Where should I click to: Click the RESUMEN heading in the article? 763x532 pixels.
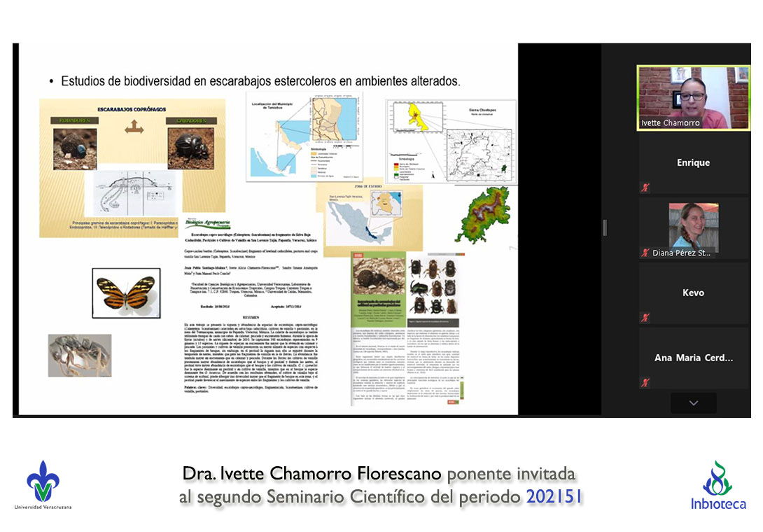click(x=261, y=316)
